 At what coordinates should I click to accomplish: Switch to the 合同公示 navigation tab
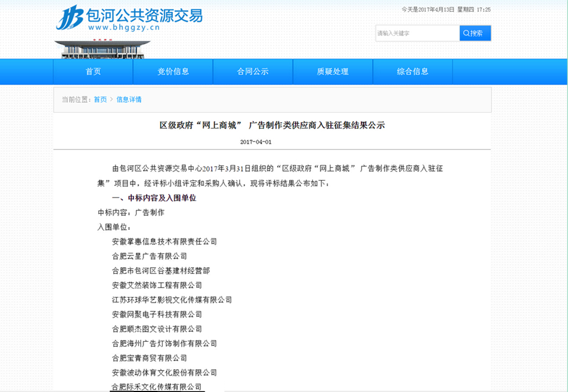tap(253, 71)
